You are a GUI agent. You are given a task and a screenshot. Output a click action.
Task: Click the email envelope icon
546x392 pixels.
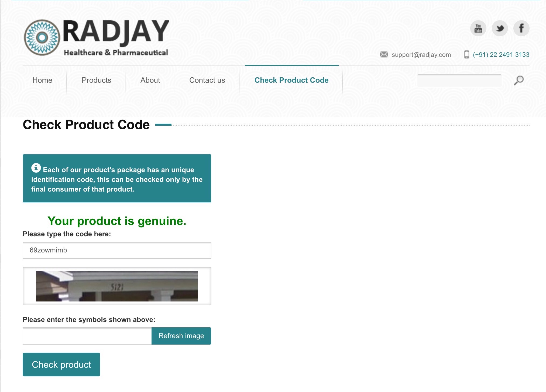tap(384, 55)
